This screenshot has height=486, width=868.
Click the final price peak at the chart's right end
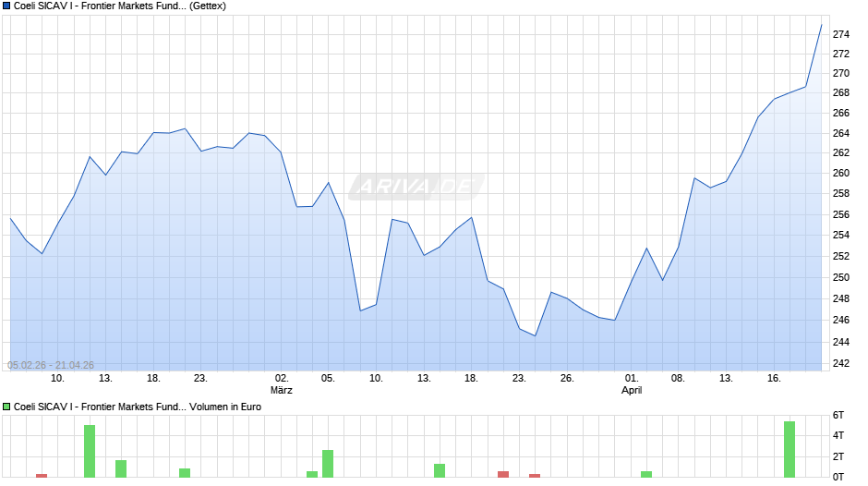click(x=822, y=25)
